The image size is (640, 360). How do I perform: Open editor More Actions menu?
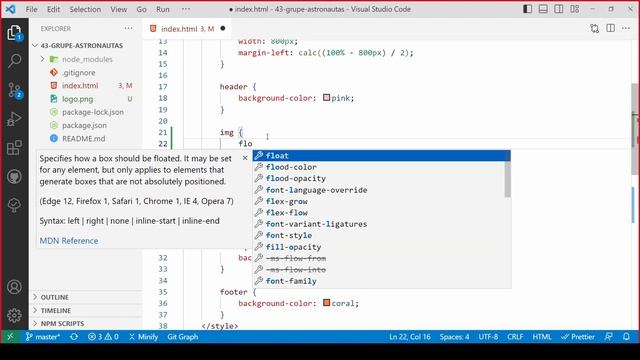pyautogui.click(x=626, y=28)
